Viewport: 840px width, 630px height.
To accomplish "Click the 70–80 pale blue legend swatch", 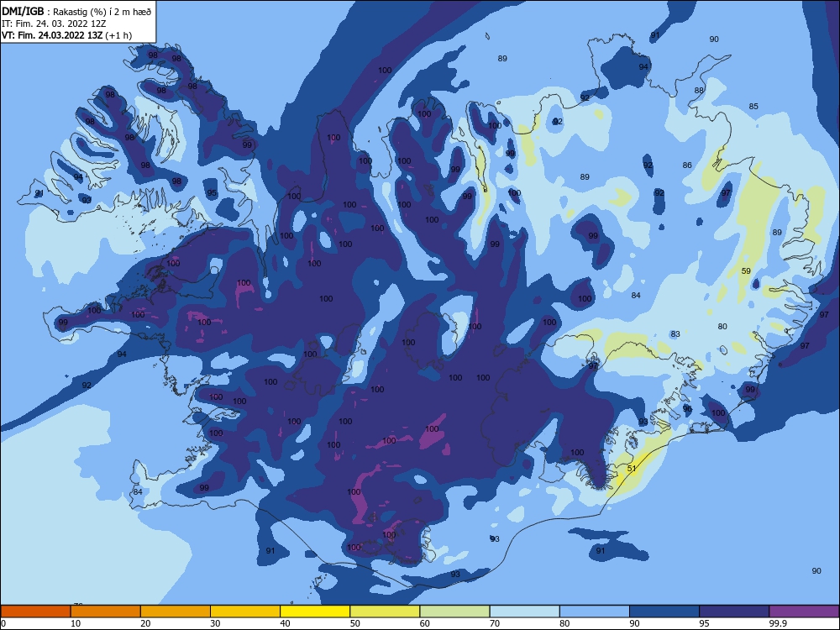I will 525,612.
